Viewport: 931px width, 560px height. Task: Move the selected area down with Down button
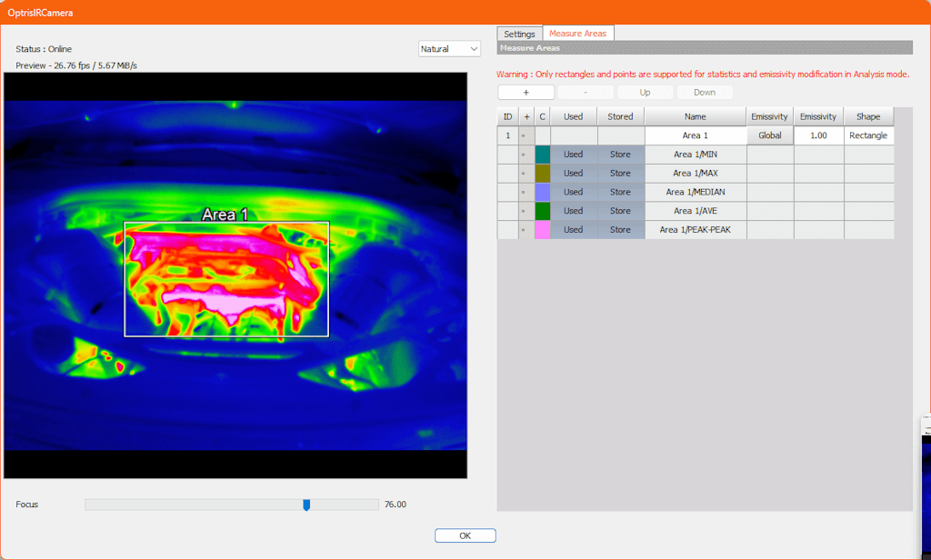pos(705,92)
